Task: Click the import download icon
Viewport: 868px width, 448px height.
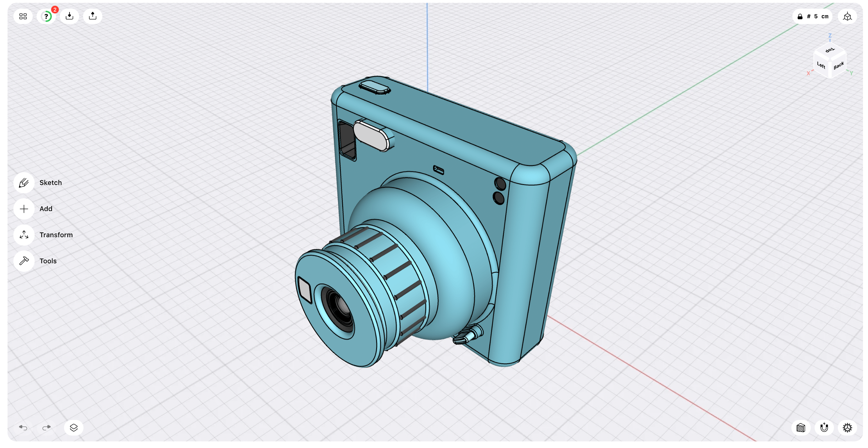Action: coord(70,16)
